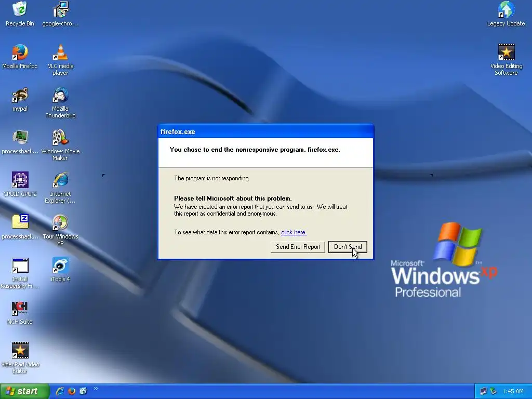Click the 1:45 AM taskbar clock
The height and width of the screenshot is (399, 532).
point(513,392)
